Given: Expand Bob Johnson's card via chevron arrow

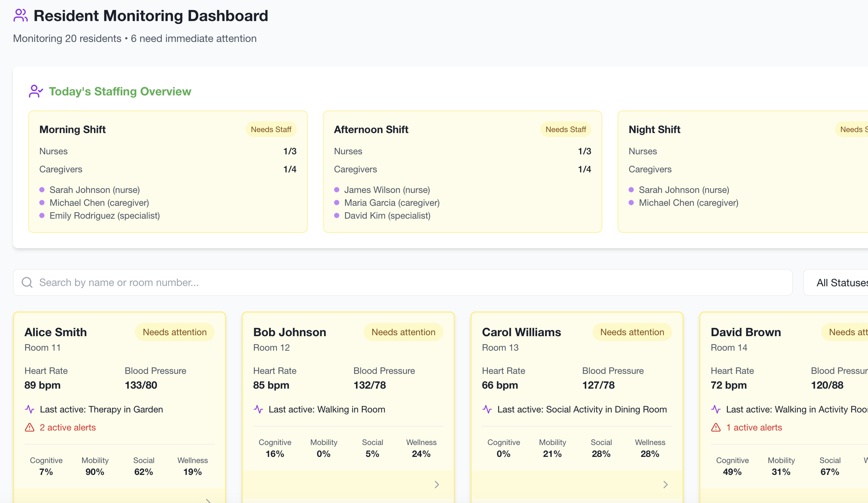Looking at the screenshot, I should point(437,484).
